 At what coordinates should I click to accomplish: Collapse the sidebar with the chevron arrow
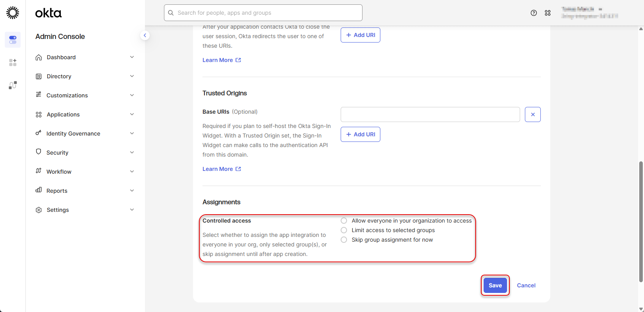tap(145, 35)
